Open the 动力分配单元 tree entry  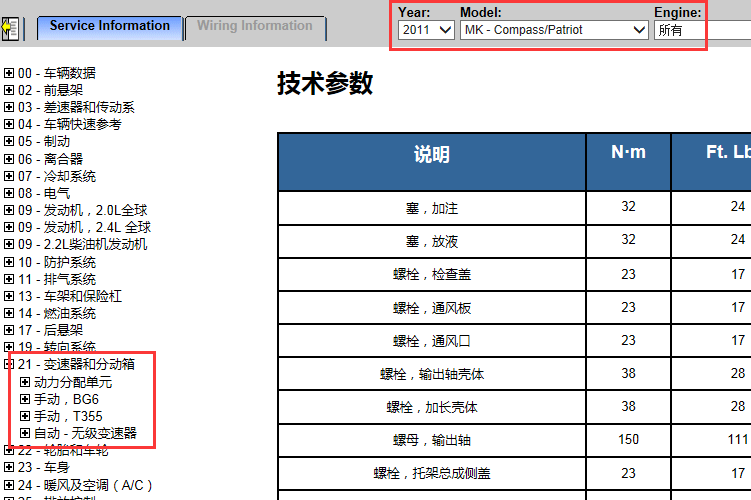73,382
